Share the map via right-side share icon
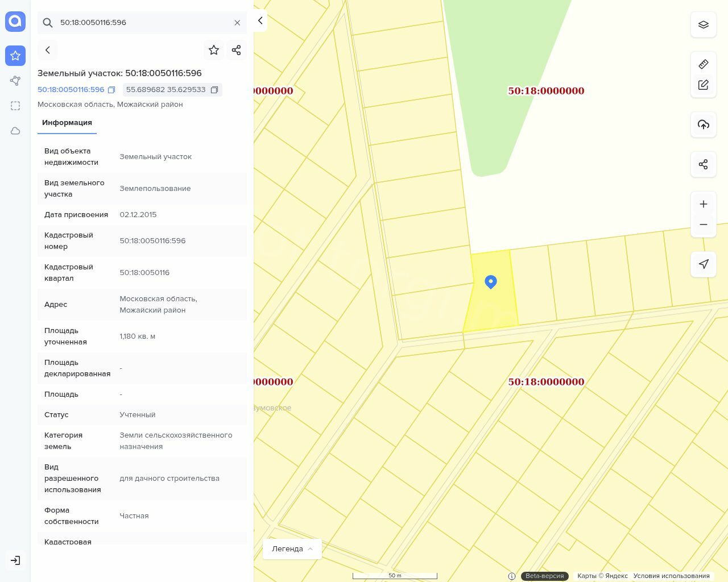 703,164
